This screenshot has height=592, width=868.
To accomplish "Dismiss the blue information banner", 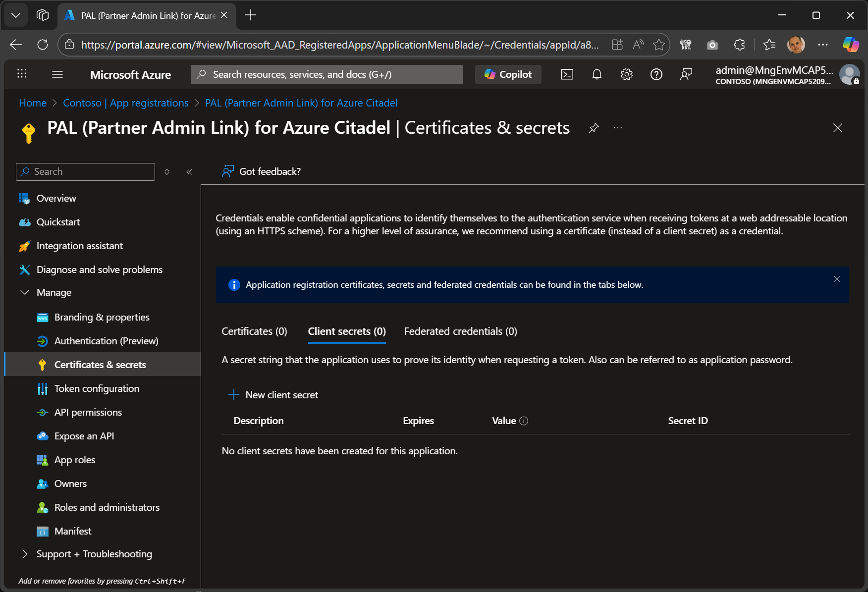I will 836,279.
